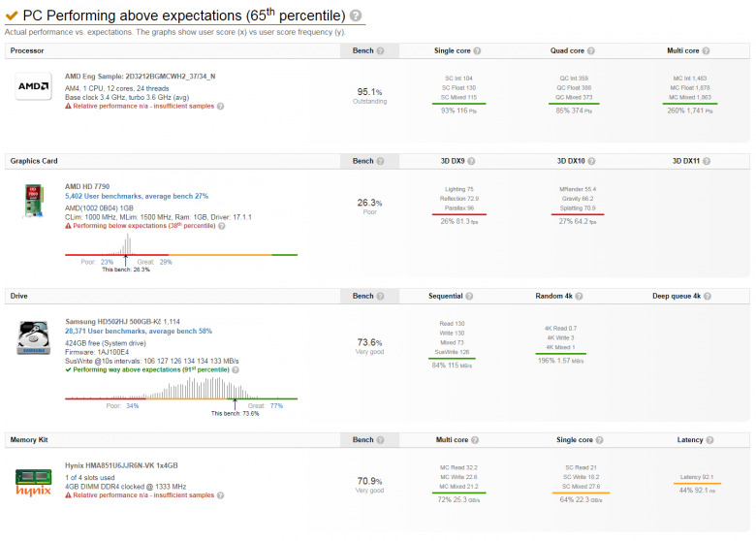Click 260% 1,741 Pts multi core result
756x541 pixels.
coord(690,111)
